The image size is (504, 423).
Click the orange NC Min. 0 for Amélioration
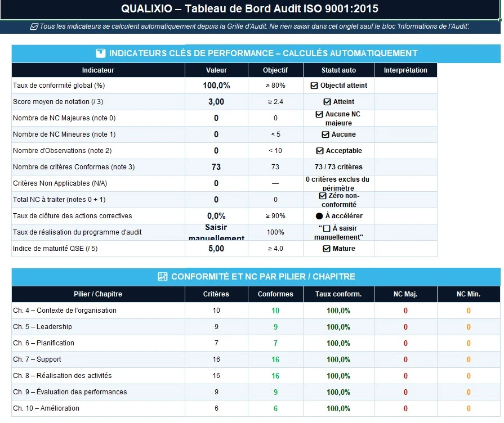(x=469, y=408)
